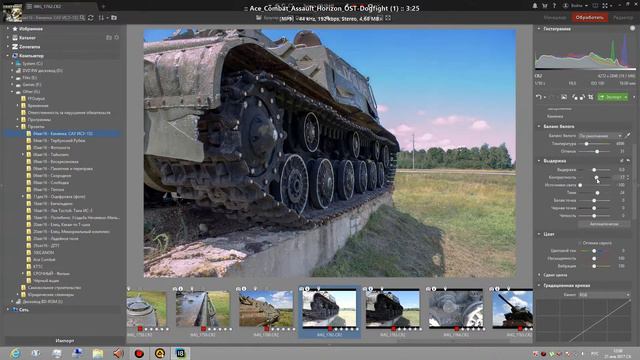
Task: Select the Network entry in navigator
Action: tap(24, 310)
